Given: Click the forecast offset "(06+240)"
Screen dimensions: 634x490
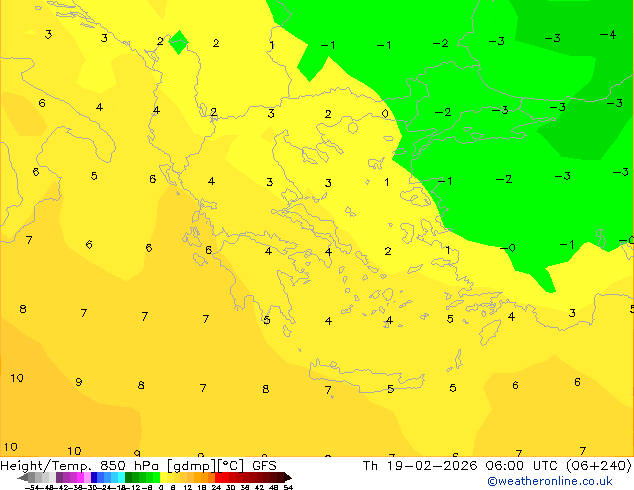Looking at the screenshot, I should pos(598,466).
